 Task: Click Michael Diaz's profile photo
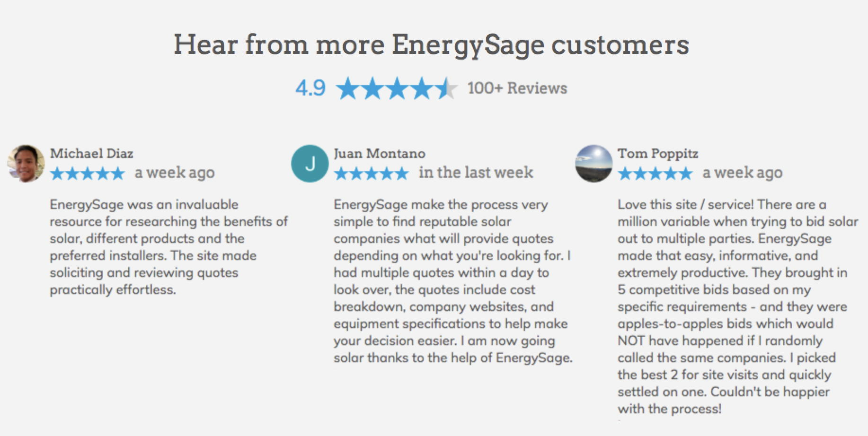26,164
